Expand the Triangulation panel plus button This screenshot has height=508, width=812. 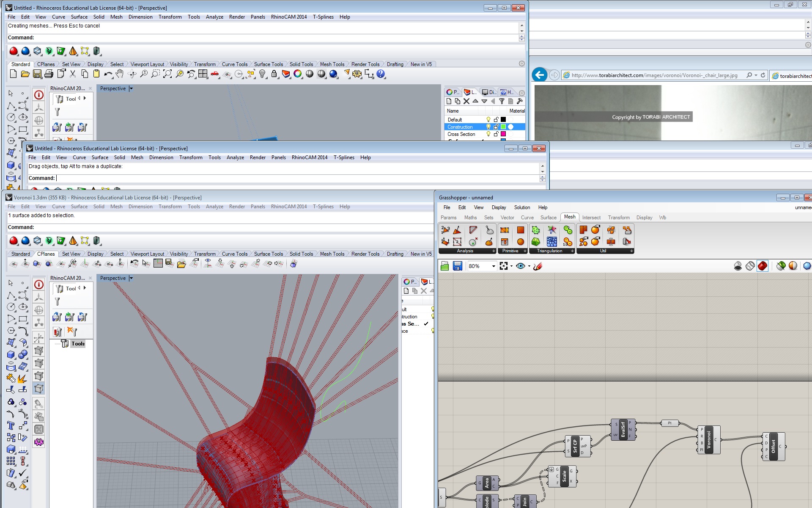[x=572, y=251]
